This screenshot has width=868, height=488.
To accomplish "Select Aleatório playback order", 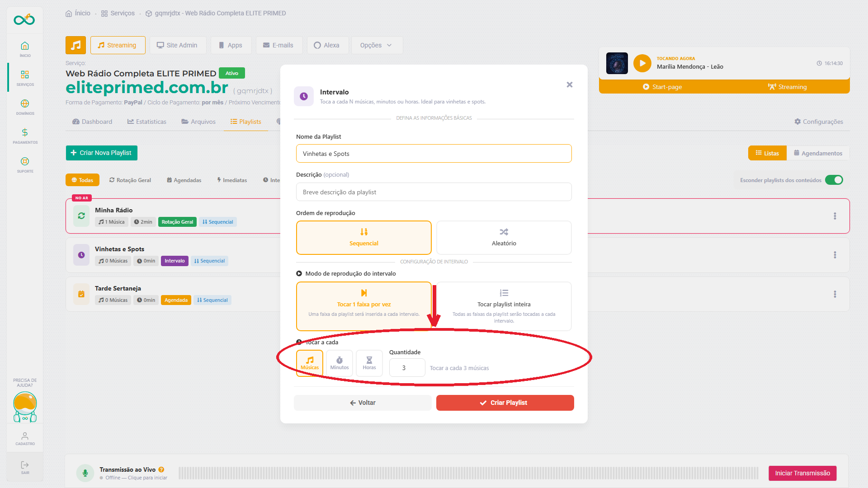I will [504, 238].
